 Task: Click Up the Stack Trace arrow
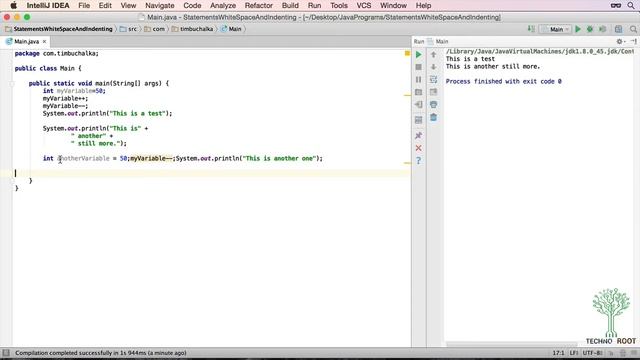433,54
